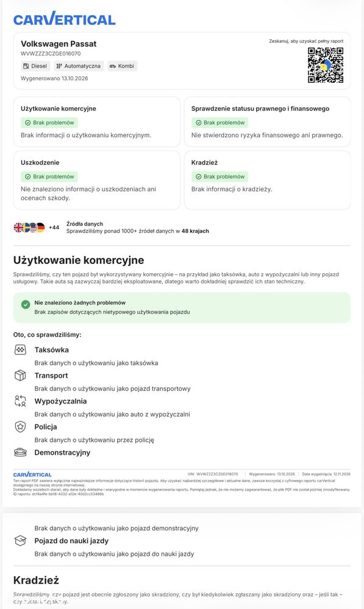Viewport: 364px width, 609px height.
Task: Click the Pojazd do nauki jazdy icon
Action: pyautogui.click(x=20, y=541)
